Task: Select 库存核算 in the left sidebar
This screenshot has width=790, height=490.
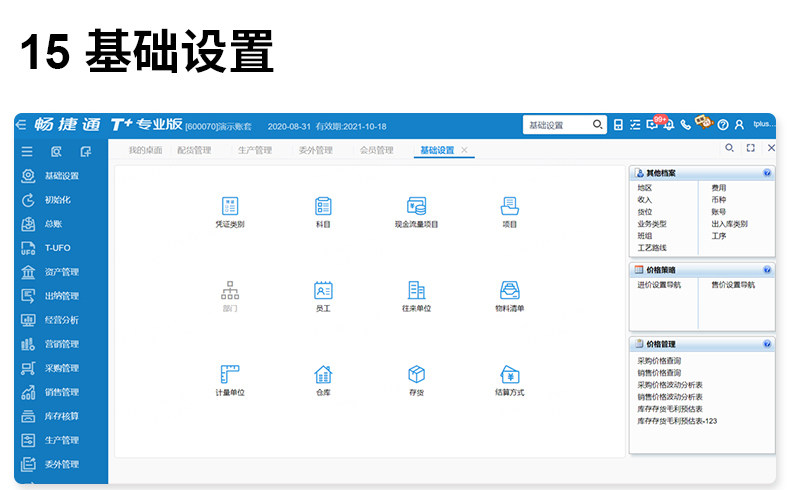Action: point(61,416)
